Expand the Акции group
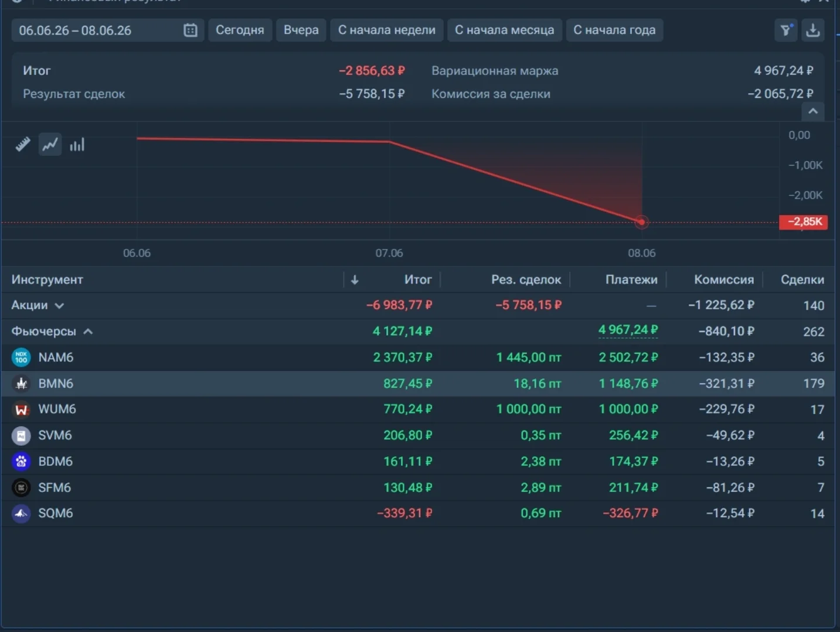This screenshot has height=632, width=840. (59, 306)
